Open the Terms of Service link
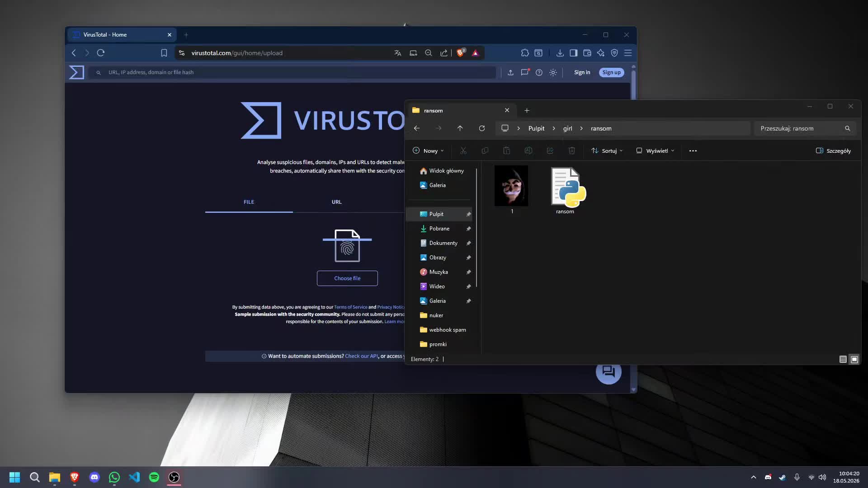Image resolution: width=868 pixels, height=488 pixels. click(351, 307)
